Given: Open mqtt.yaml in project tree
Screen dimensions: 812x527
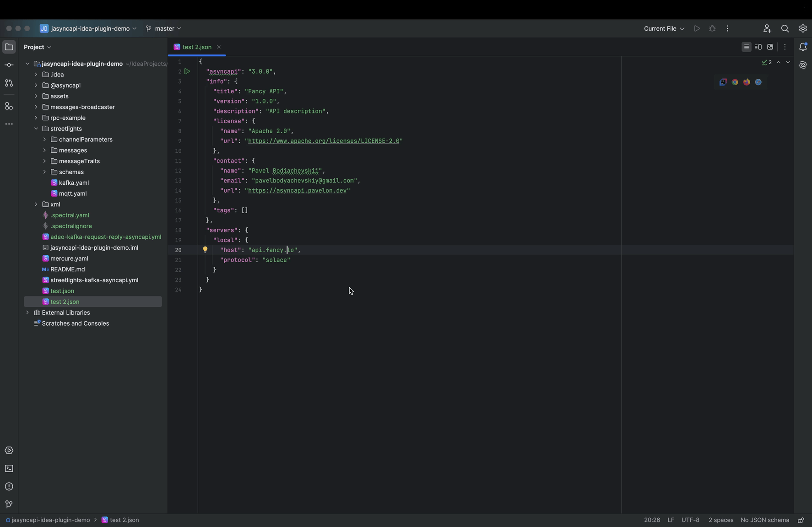Looking at the screenshot, I should point(73,194).
